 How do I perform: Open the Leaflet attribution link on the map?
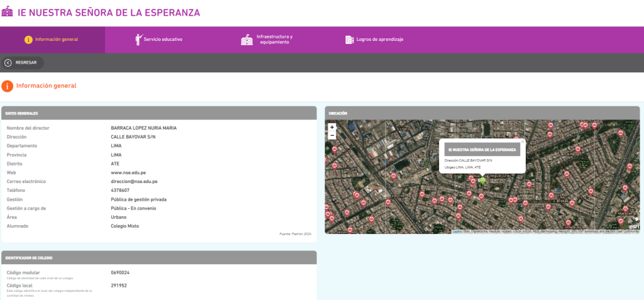457,231
